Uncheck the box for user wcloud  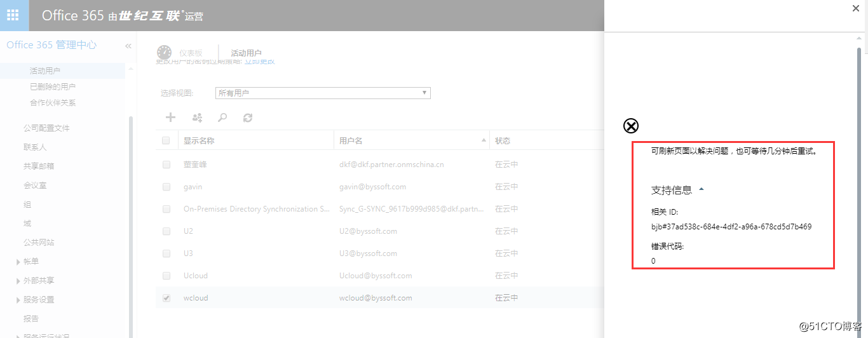click(166, 298)
